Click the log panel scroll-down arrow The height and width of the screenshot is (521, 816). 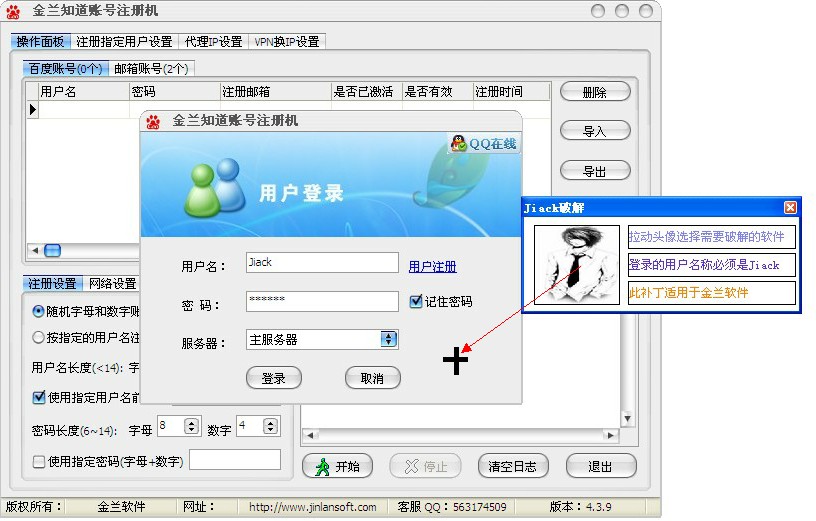pyautogui.click(x=627, y=418)
